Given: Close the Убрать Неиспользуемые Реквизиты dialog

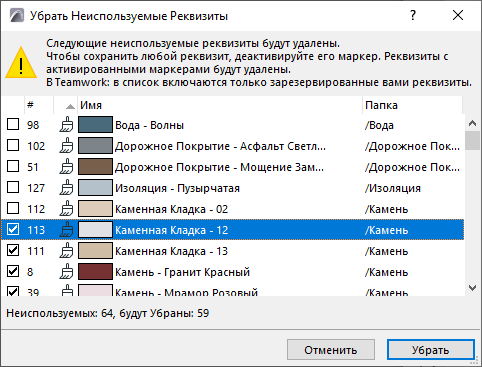Looking at the screenshot, I should pyautogui.click(x=458, y=15).
